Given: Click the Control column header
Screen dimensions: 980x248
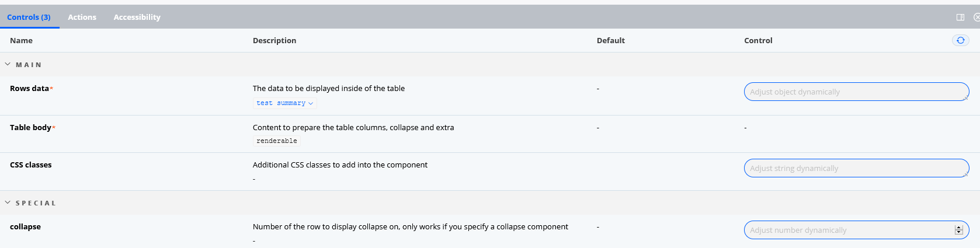Looking at the screenshot, I should (x=758, y=41).
